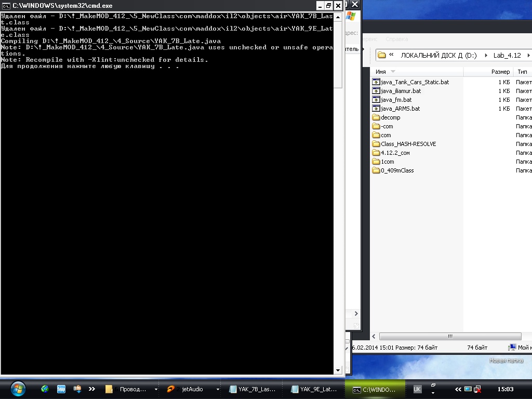Expand the arrow after Lab_4.12 breadcrumb

528,55
